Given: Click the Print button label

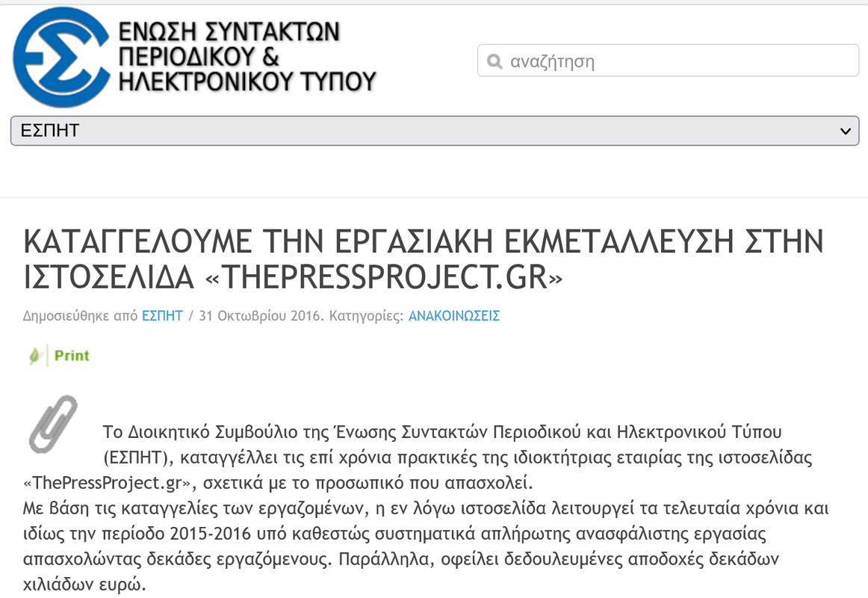Looking at the screenshot, I should click(72, 356).
